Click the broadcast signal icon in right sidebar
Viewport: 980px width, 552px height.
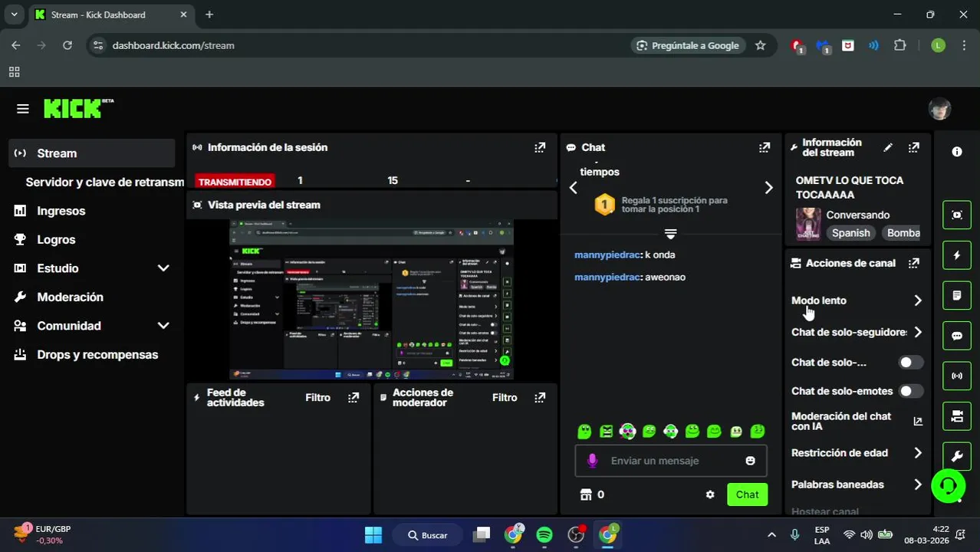point(957,376)
